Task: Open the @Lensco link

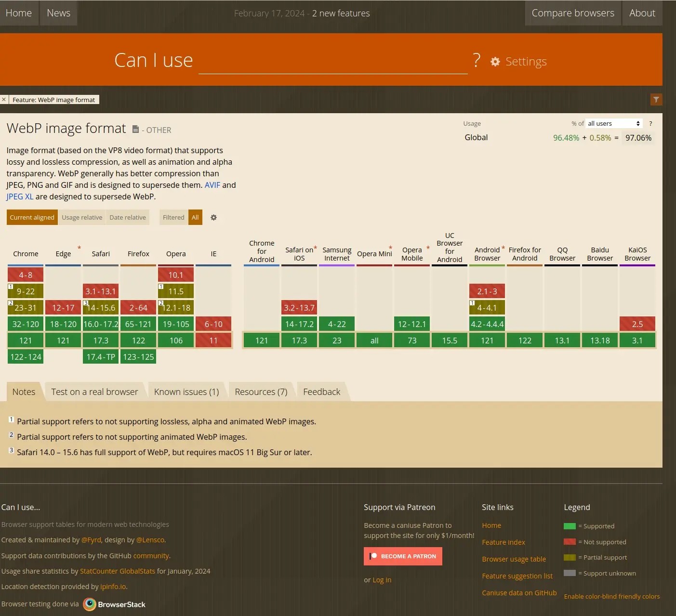Action: click(x=150, y=540)
